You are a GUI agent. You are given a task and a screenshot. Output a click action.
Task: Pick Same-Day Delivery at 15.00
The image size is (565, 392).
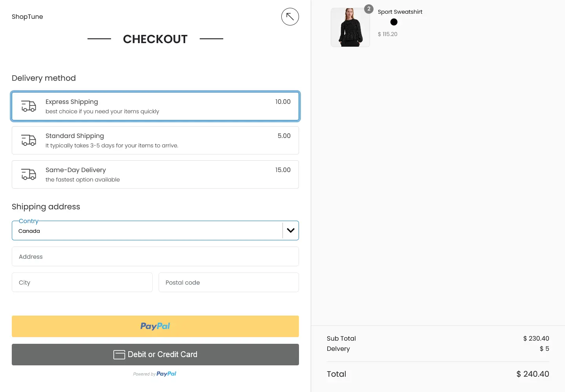(155, 174)
